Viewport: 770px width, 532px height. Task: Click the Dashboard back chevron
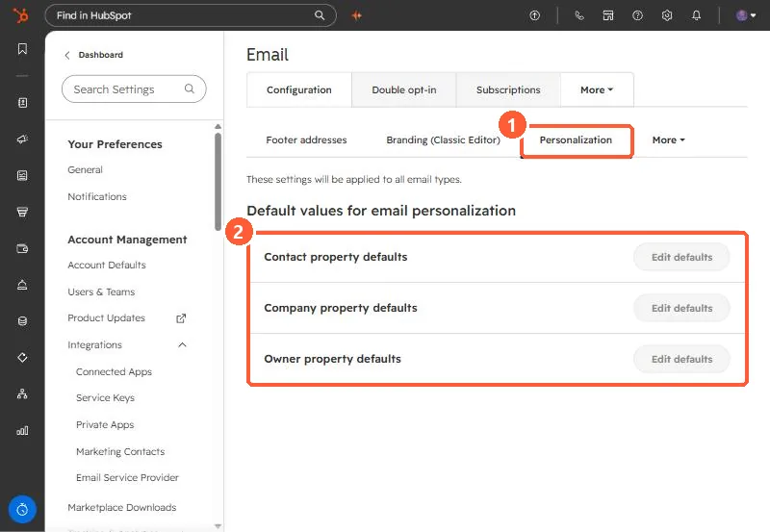click(x=67, y=55)
